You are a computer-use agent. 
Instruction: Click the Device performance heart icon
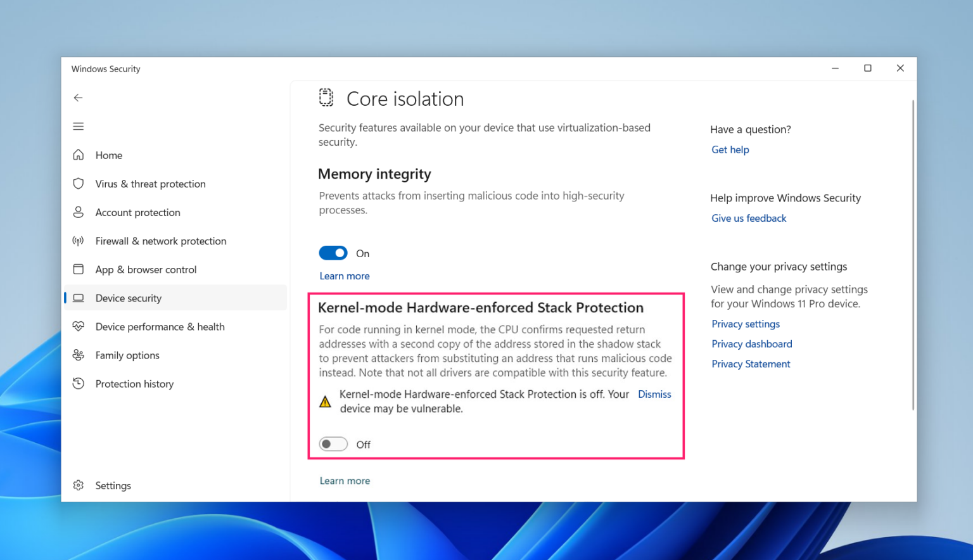point(78,326)
